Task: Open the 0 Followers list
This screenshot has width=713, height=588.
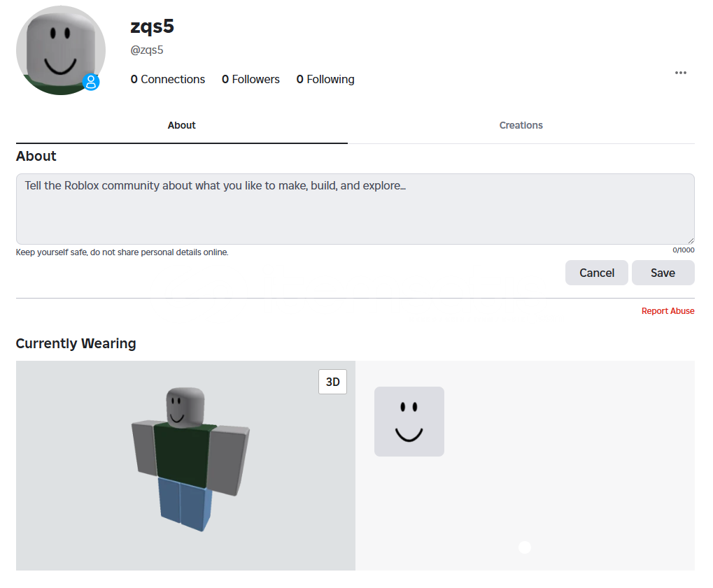Action: (250, 80)
